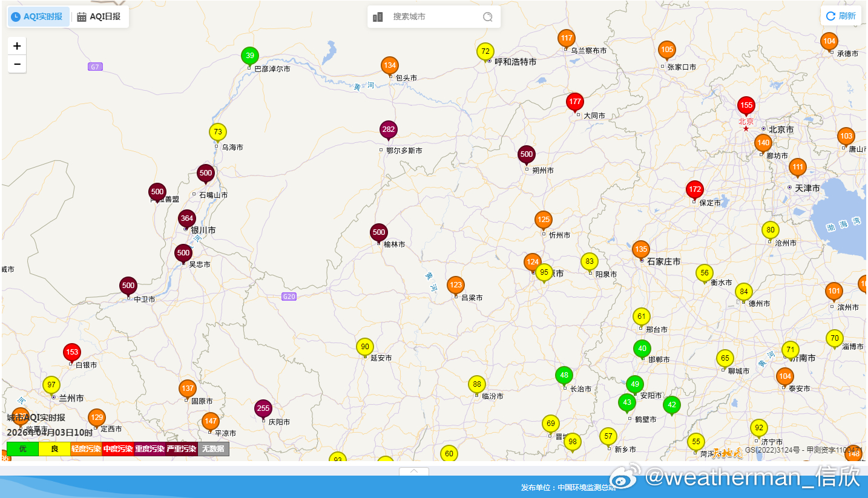Open the 137 marker at 固原市
Image resolution: width=868 pixels, height=498 pixels.
pos(188,388)
